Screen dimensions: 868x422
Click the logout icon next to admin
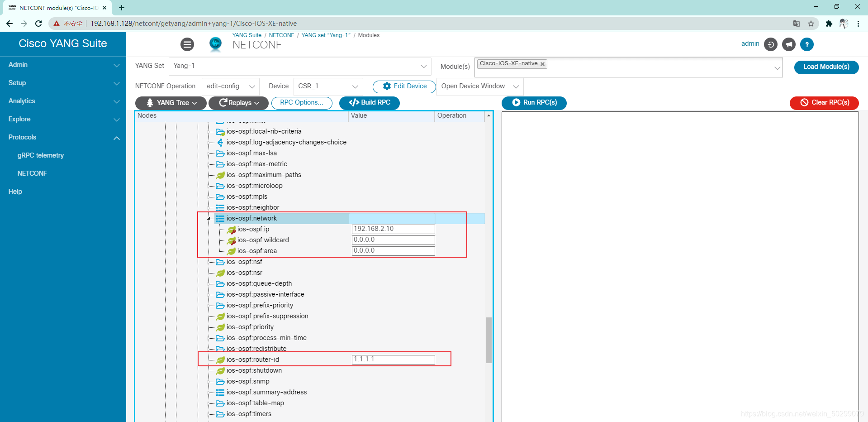point(771,44)
